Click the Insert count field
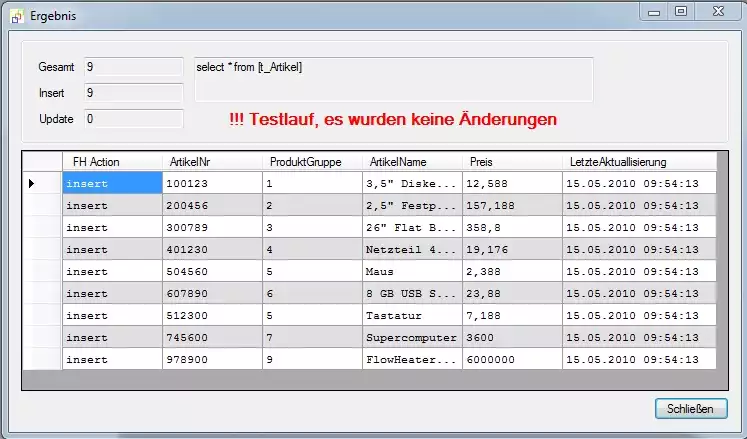The image size is (747, 439). pos(133,93)
